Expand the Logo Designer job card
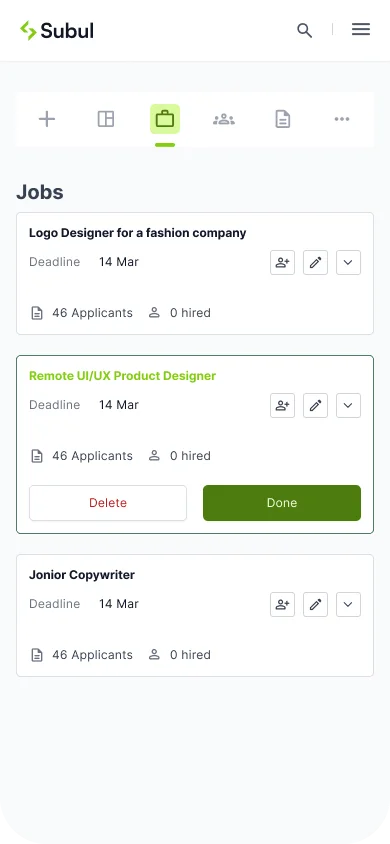The width and height of the screenshot is (390, 844). (349, 263)
